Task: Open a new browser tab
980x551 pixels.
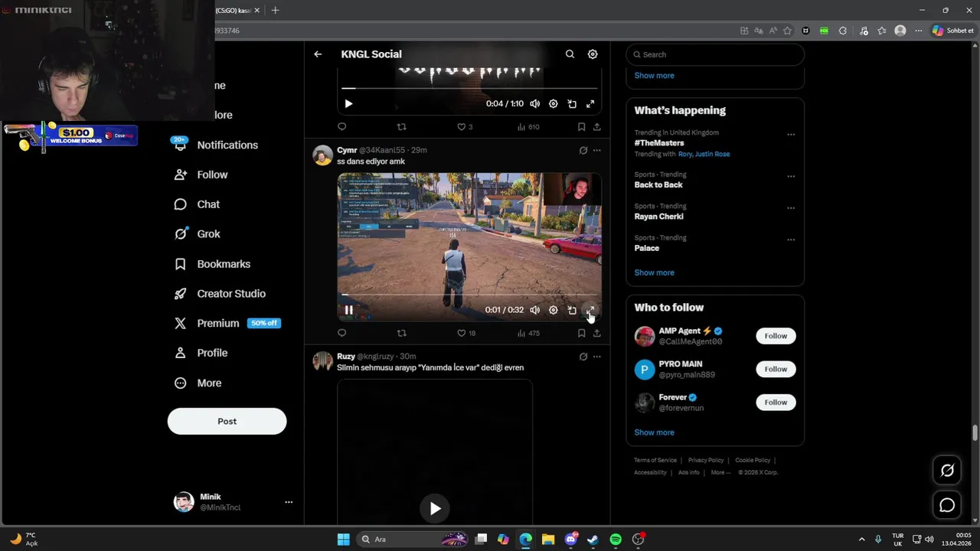Action: 276,10
